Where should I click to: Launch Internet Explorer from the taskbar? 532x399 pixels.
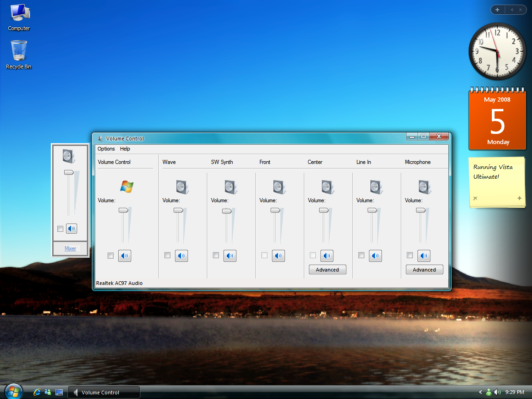coord(36,392)
